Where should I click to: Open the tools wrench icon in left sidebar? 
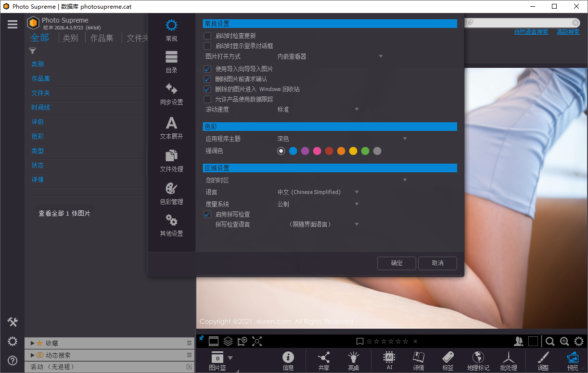click(x=13, y=322)
